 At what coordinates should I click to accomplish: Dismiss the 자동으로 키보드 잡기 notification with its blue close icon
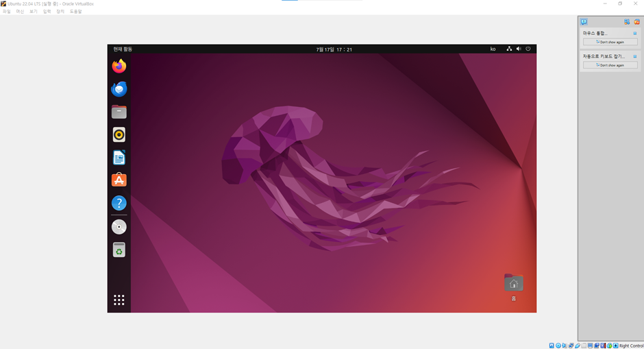tap(635, 56)
